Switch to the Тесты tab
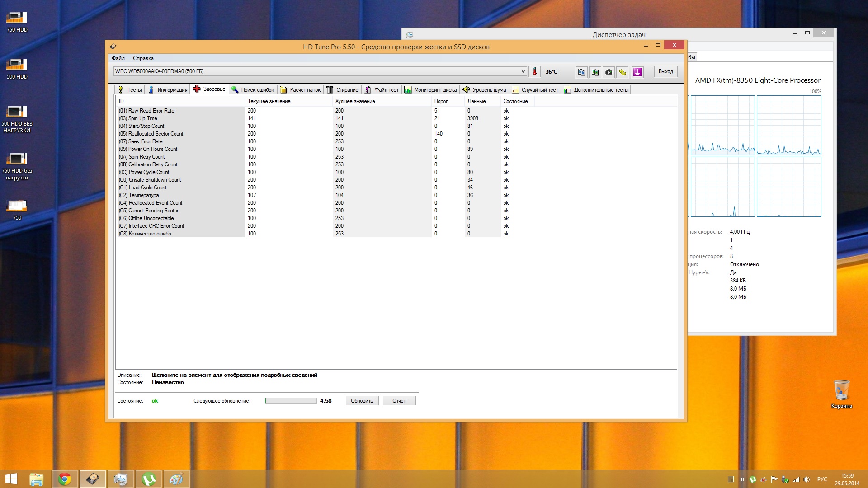868x488 pixels. (x=130, y=89)
